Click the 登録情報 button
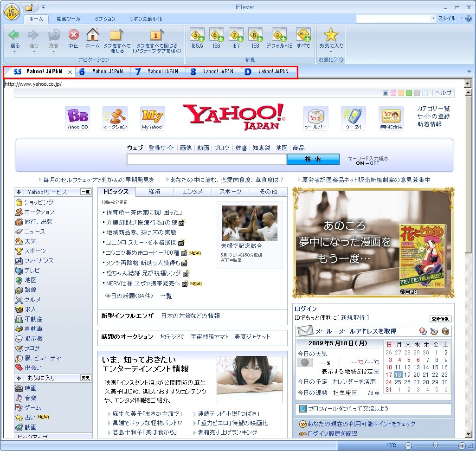 click(440, 319)
